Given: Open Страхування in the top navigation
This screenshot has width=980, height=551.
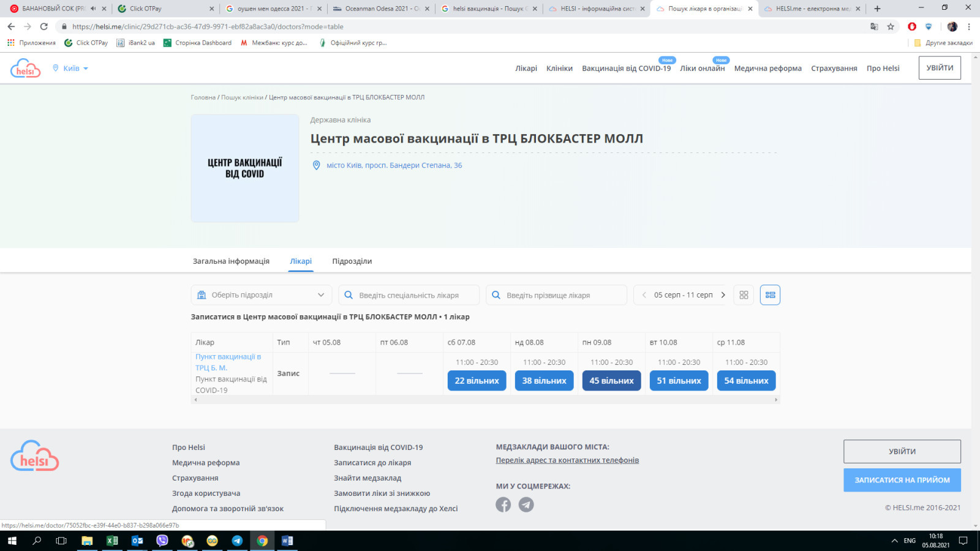Looking at the screenshot, I should tap(834, 68).
